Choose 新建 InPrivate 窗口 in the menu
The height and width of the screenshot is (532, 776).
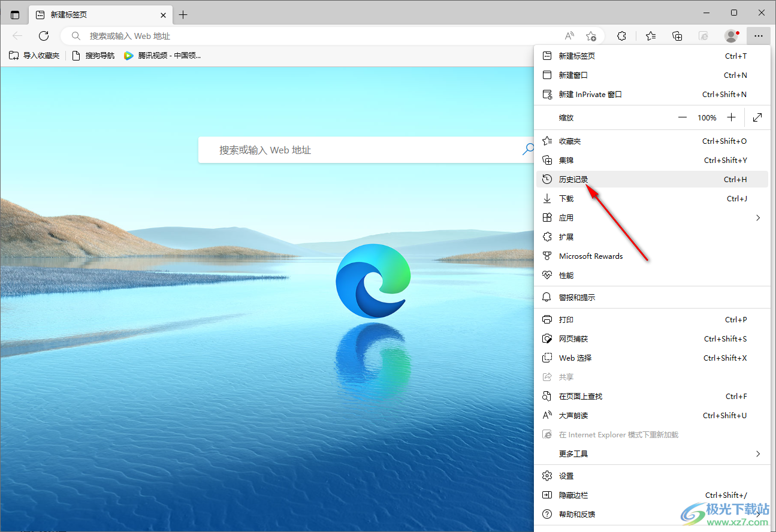tap(652, 94)
